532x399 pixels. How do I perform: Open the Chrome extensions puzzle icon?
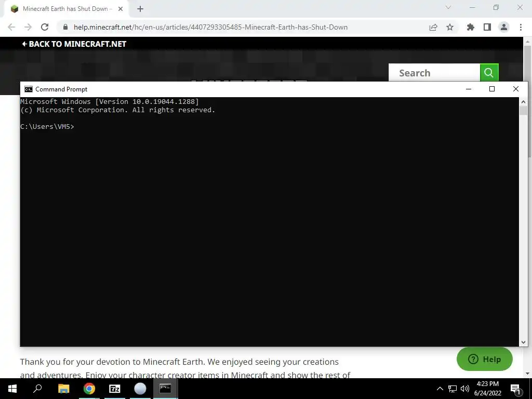(x=471, y=27)
